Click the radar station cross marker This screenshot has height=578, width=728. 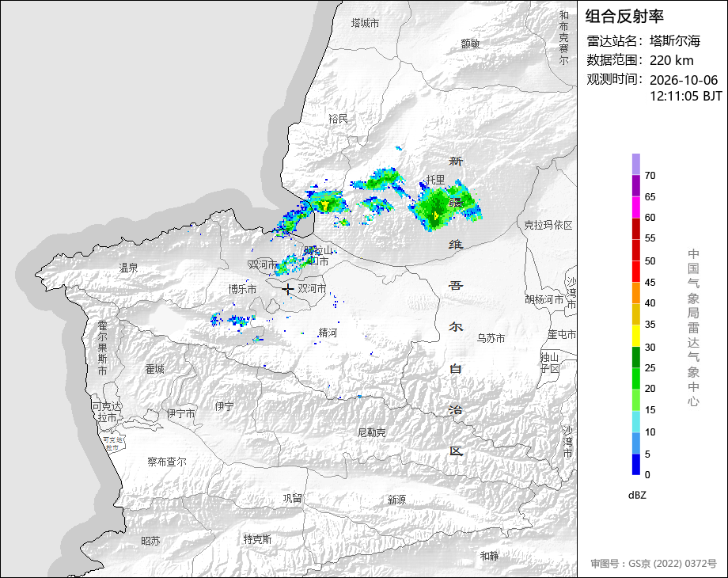(288, 290)
